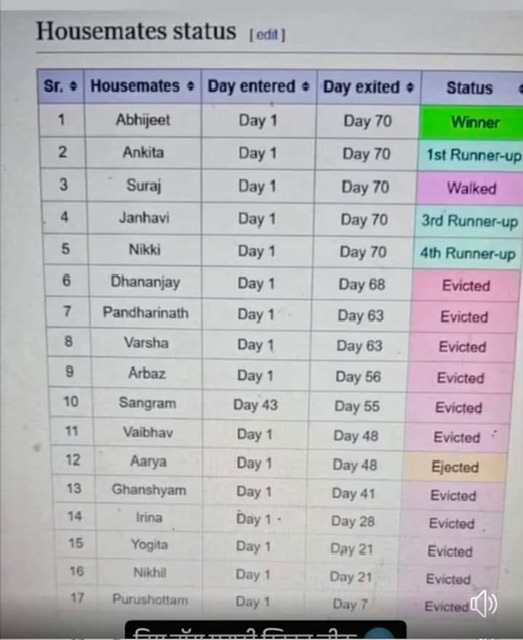This screenshot has height=640, width=523.
Task: Select the Sangram Day 43 entry cell
Action: (256, 405)
